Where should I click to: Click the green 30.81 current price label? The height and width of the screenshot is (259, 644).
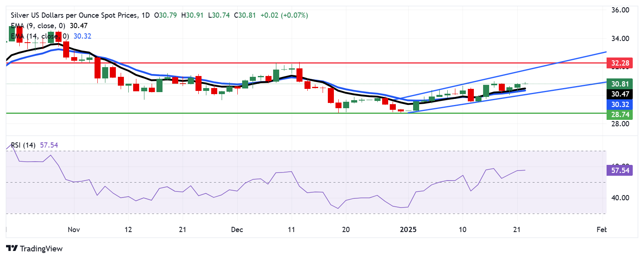(x=620, y=84)
